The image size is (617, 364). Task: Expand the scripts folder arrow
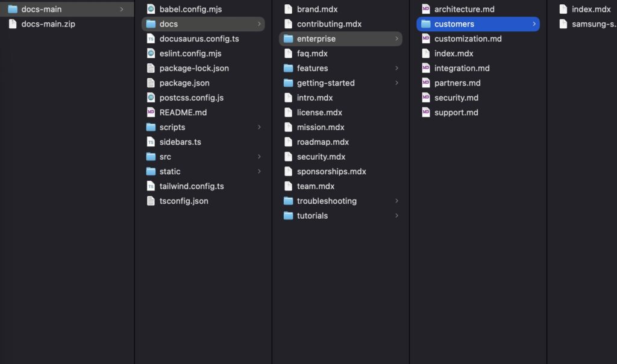(259, 127)
